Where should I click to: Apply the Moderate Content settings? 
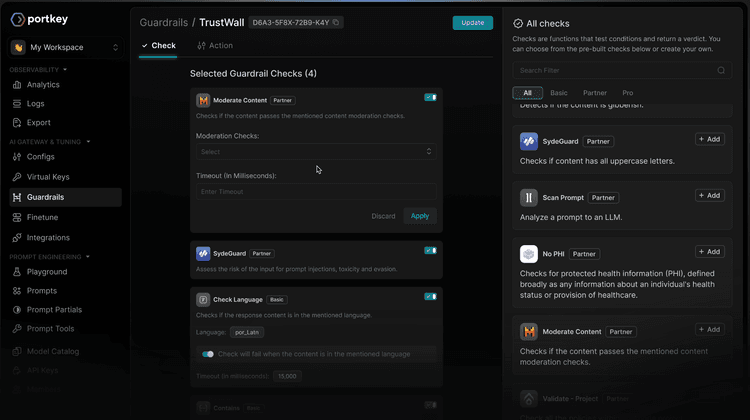(419, 216)
